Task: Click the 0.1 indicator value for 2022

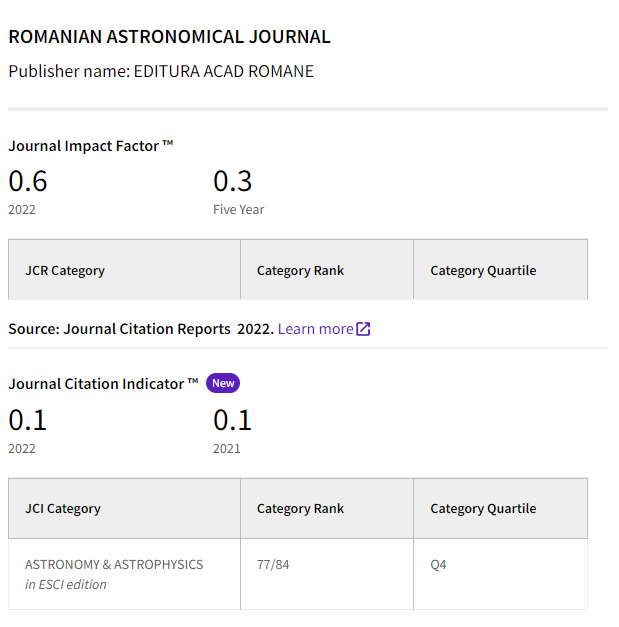Action: [x=28, y=420]
